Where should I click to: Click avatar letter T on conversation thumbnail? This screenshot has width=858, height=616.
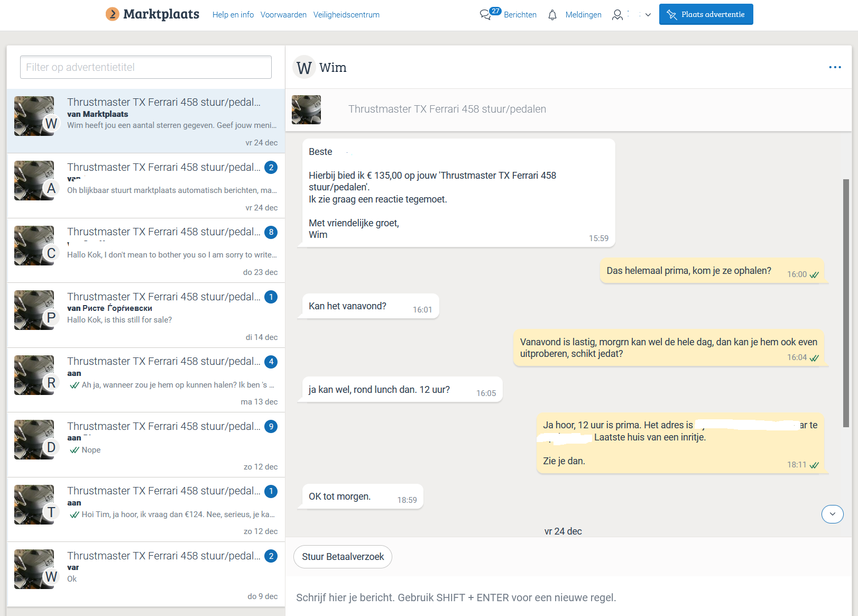pyautogui.click(x=51, y=512)
